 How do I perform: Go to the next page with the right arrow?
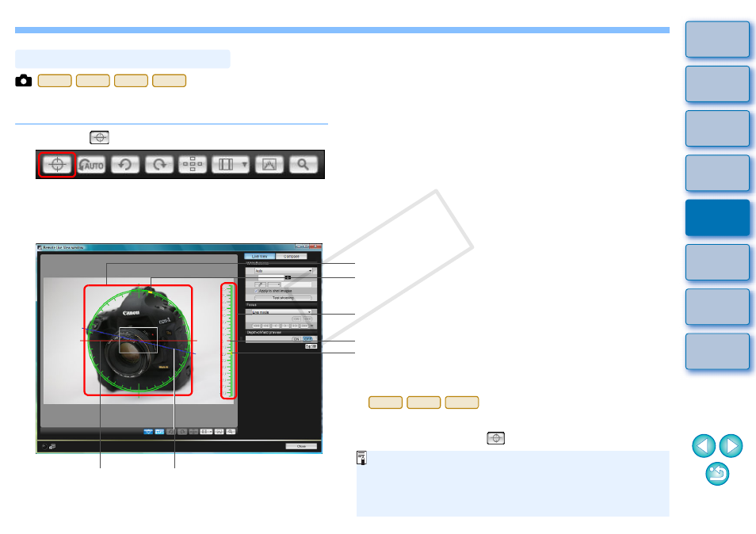point(731,446)
